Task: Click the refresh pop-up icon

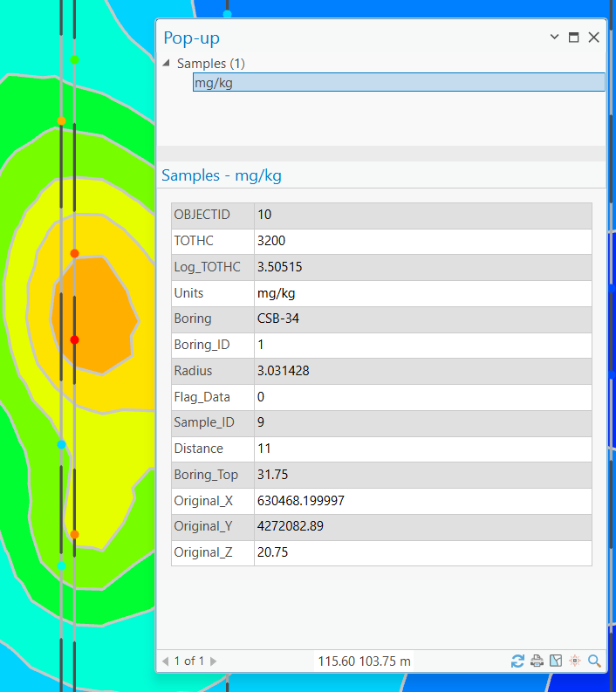Action: click(517, 661)
